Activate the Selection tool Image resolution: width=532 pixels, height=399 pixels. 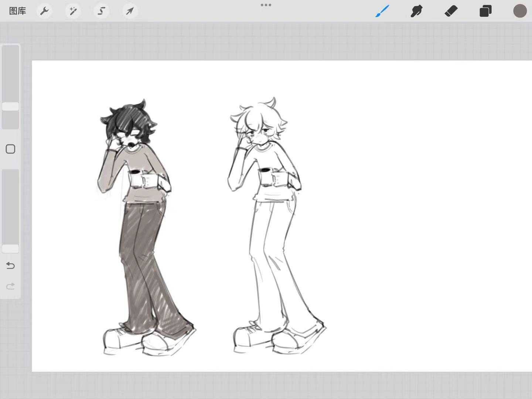tap(101, 11)
